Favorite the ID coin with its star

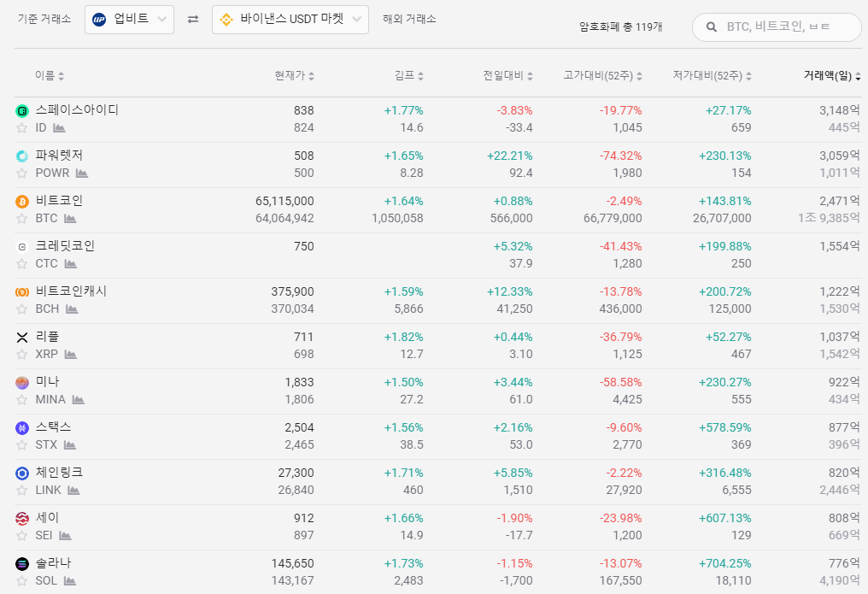(21, 128)
